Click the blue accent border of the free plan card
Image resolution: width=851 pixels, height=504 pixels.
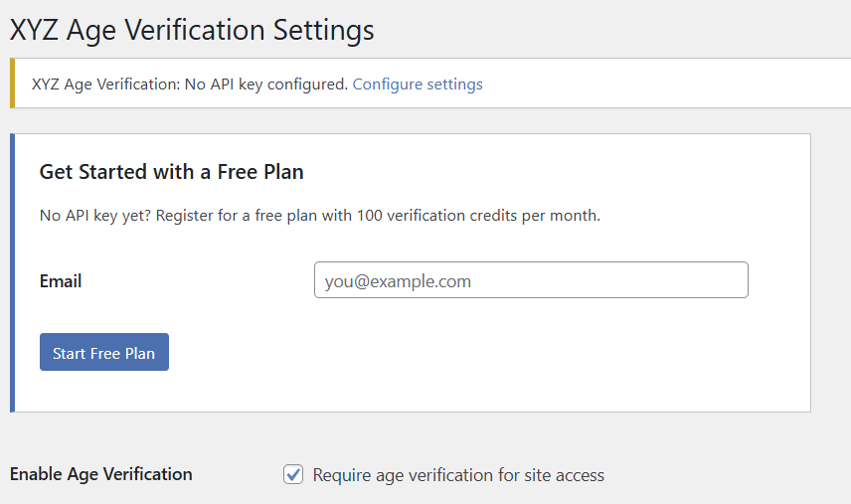[x=12, y=272]
